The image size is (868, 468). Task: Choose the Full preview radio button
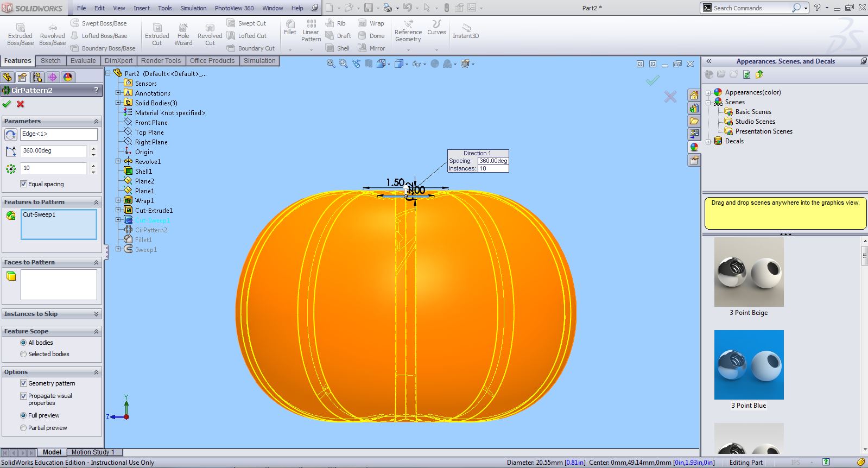[x=23, y=415]
